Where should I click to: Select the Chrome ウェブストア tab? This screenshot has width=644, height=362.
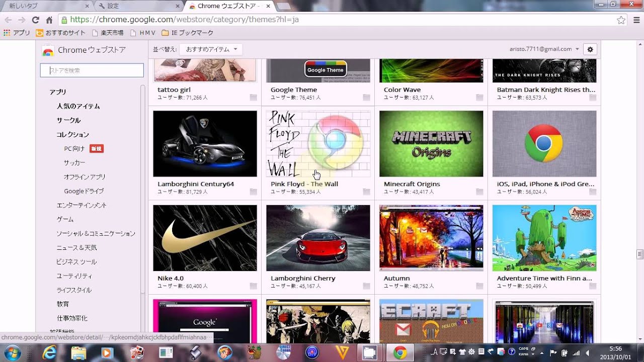(x=229, y=6)
